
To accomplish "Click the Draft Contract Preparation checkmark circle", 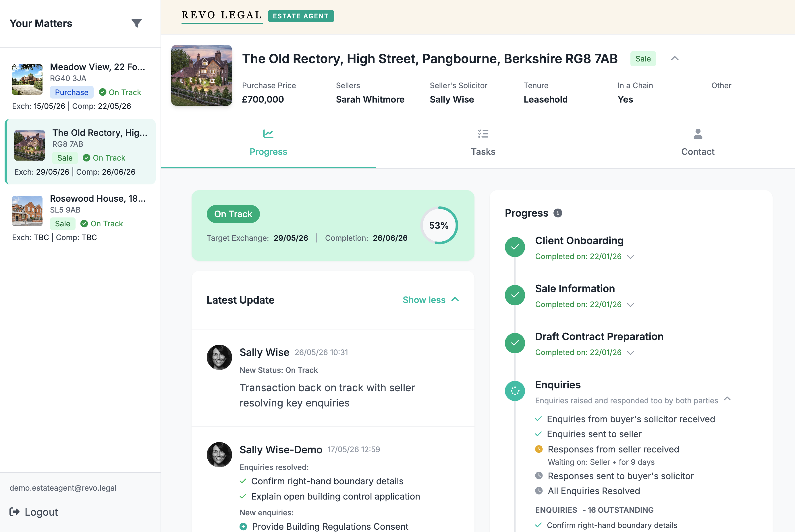I will (515, 343).
